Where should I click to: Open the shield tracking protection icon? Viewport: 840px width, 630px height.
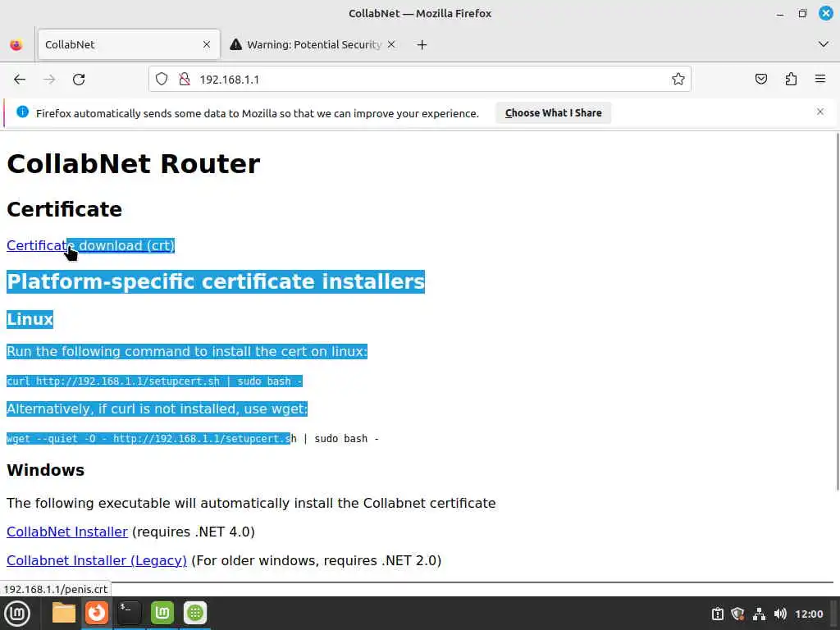point(162,80)
